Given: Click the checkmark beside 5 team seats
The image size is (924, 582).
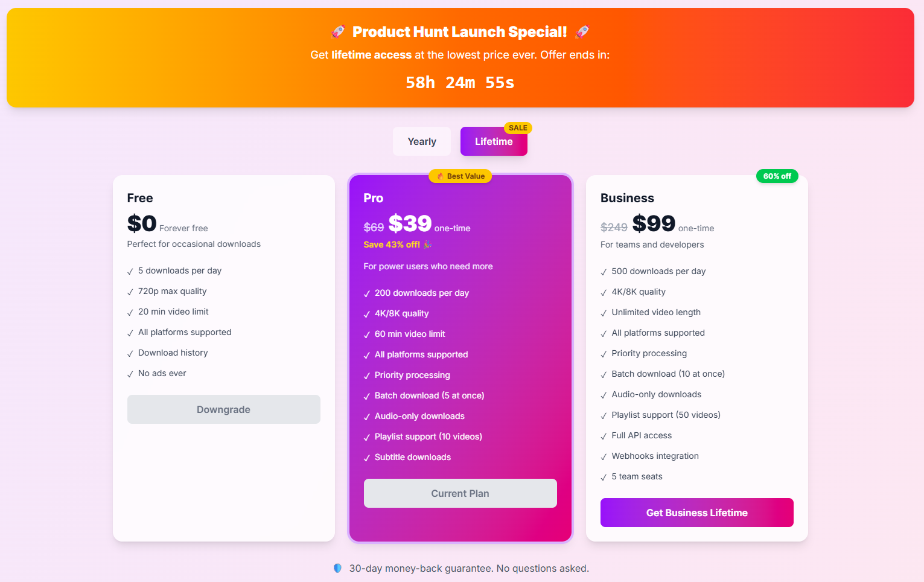Looking at the screenshot, I should pyautogui.click(x=604, y=476).
